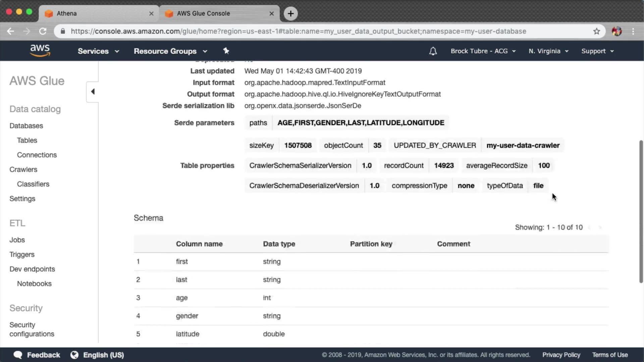Open the Resource Groups dropdown

click(170, 51)
